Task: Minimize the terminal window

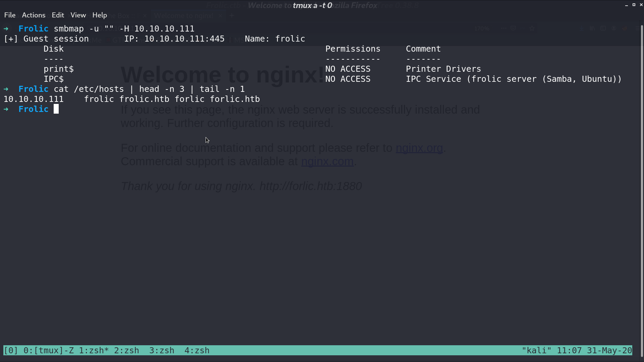Action: tap(627, 5)
